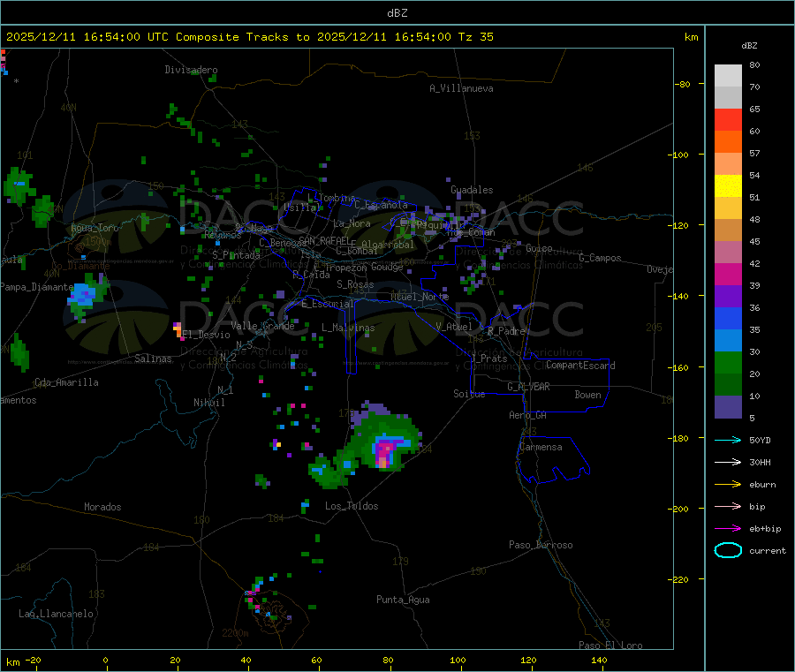Click the intense magenta storm cell core

385,451
